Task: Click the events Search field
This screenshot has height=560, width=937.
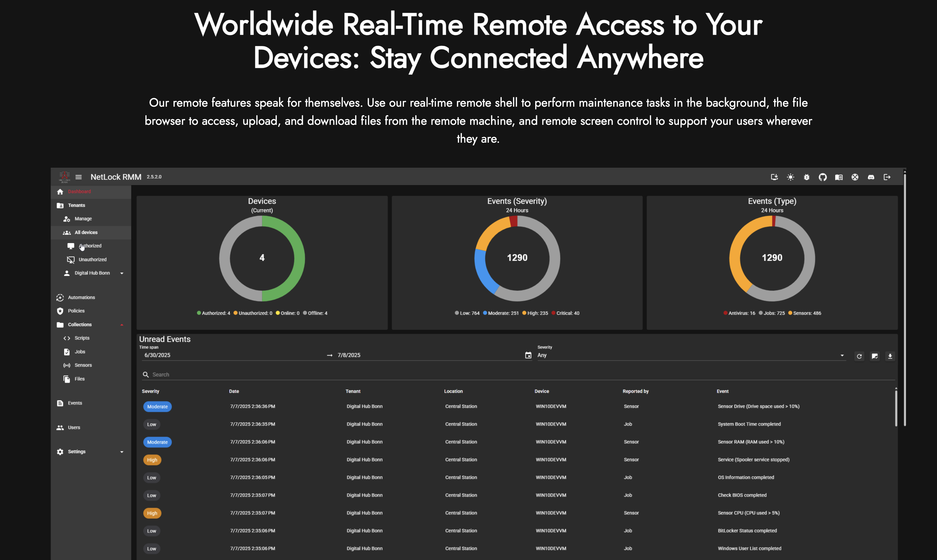Action: (521, 374)
